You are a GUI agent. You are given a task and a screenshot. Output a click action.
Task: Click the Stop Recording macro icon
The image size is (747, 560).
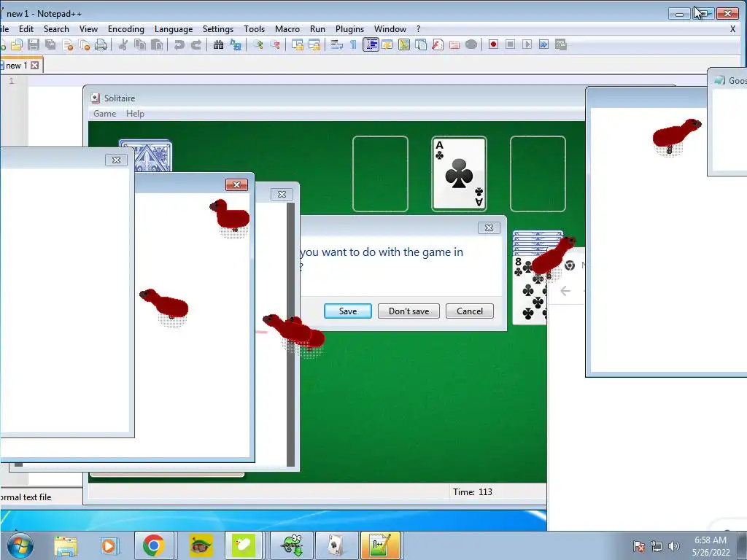pyautogui.click(x=510, y=44)
